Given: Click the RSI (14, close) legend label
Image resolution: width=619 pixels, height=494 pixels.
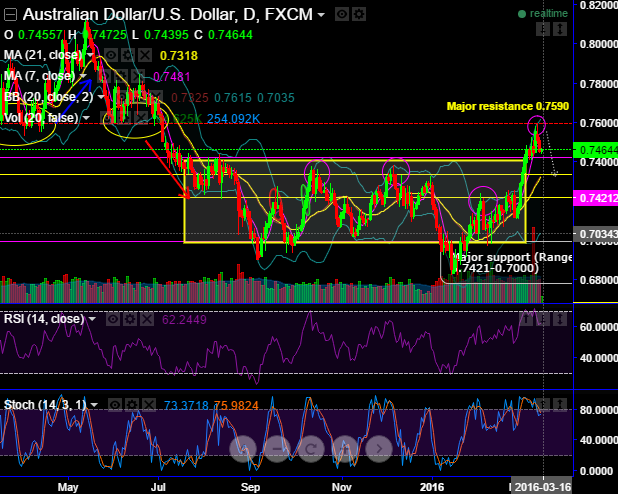Looking at the screenshot, I should (44, 319).
